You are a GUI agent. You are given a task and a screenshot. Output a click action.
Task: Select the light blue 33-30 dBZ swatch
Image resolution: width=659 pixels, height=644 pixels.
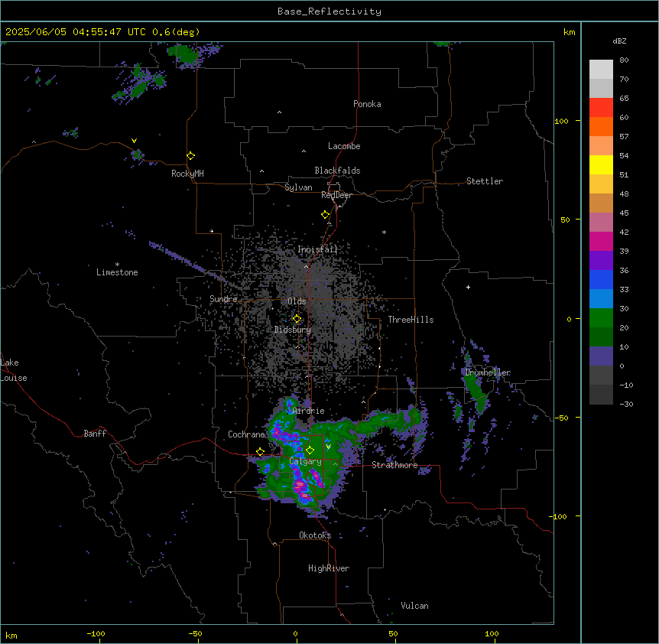pyautogui.click(x=601, y=299)
